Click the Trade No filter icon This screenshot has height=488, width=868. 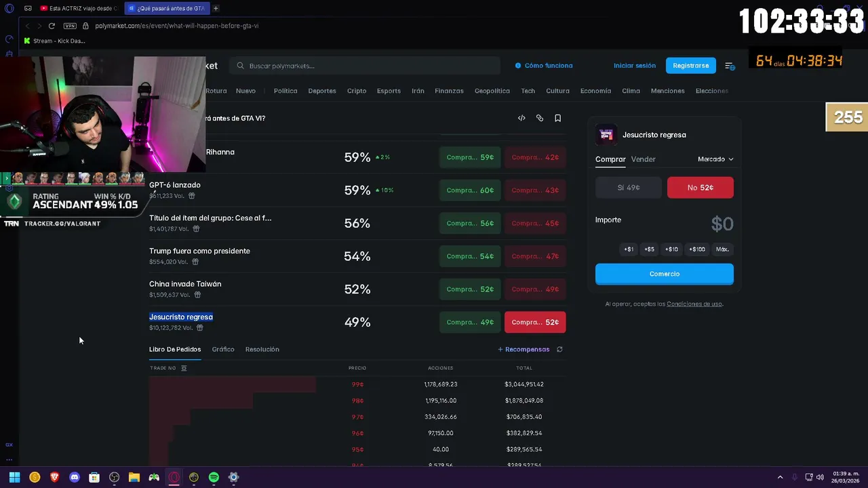(184, 368)
